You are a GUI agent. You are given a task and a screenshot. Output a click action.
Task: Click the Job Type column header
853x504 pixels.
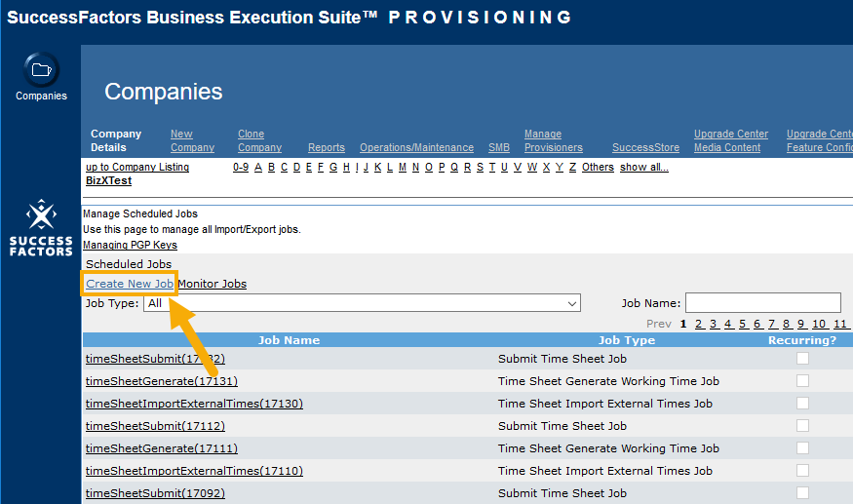tap(627, 340)
